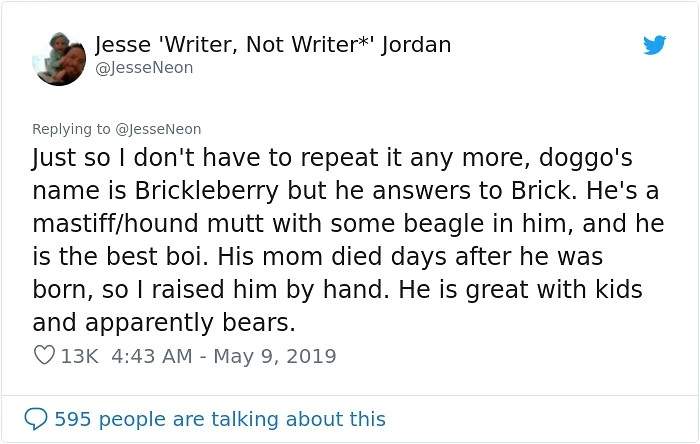
Task: Open the @JesseNeon mention after 'Replying to'
Action: [x=158, y=129]
